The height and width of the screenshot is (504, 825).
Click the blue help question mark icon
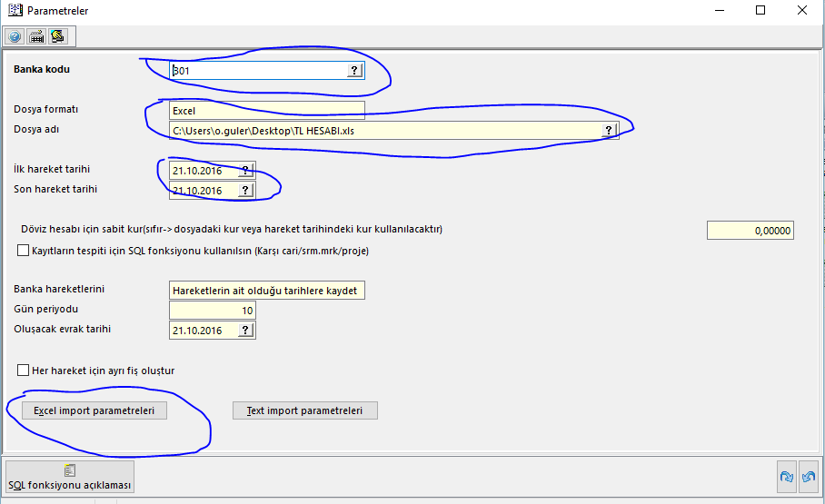coord(15,36)
